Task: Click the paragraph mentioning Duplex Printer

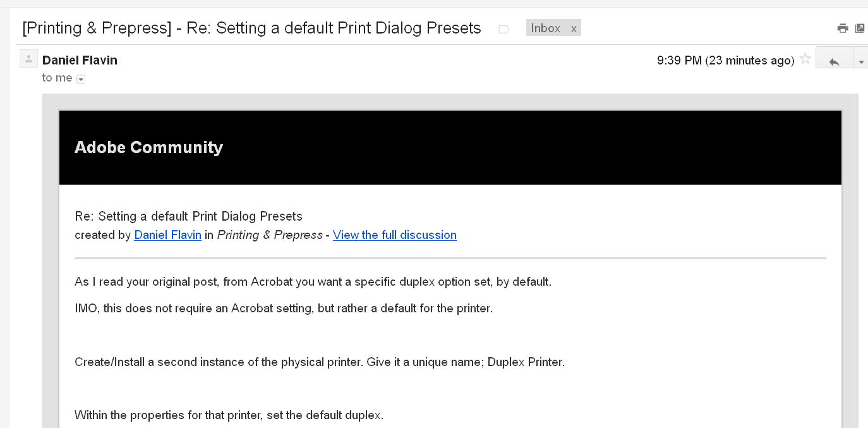Action: click(x=320, y=362)
